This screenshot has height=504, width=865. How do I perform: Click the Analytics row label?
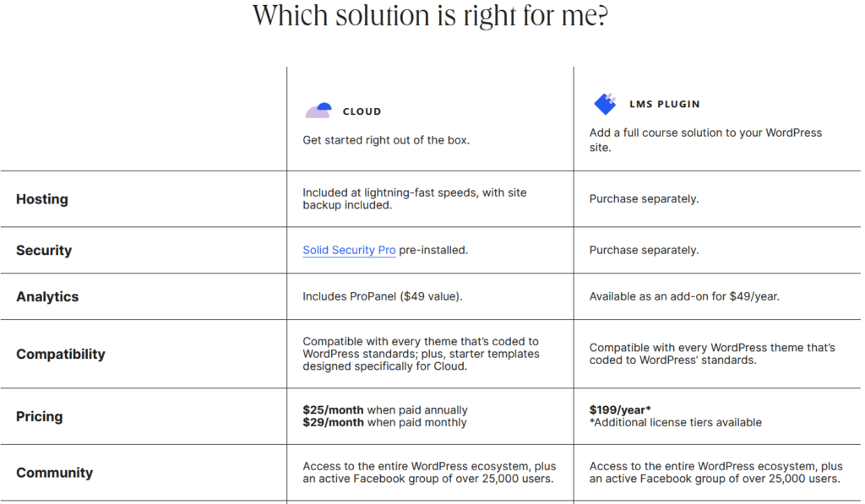(47, 296)
